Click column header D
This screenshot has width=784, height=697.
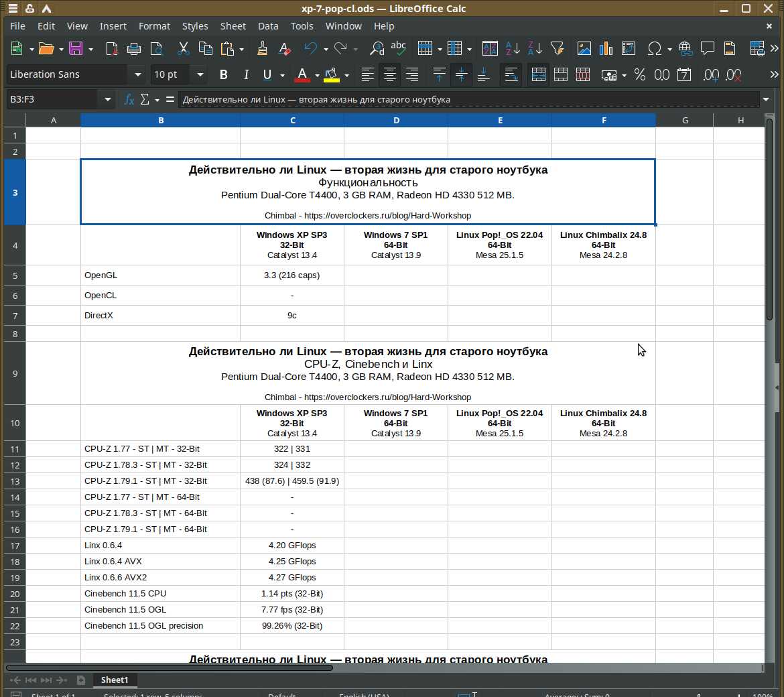(396, 120)
